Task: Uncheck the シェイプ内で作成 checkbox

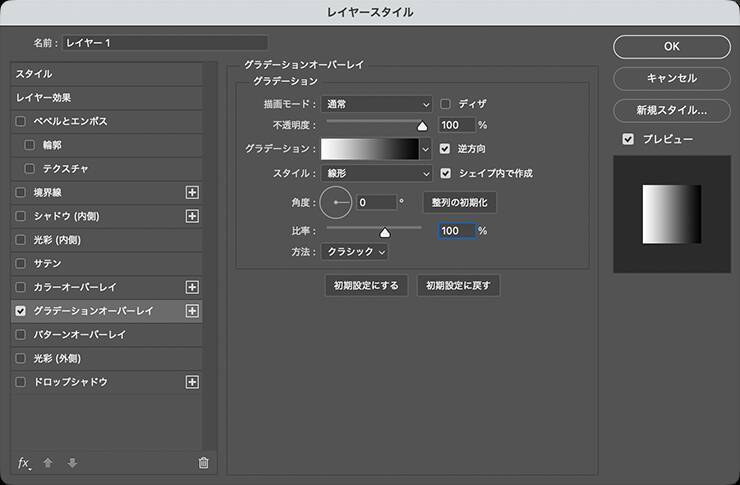Action: (446, 173)
